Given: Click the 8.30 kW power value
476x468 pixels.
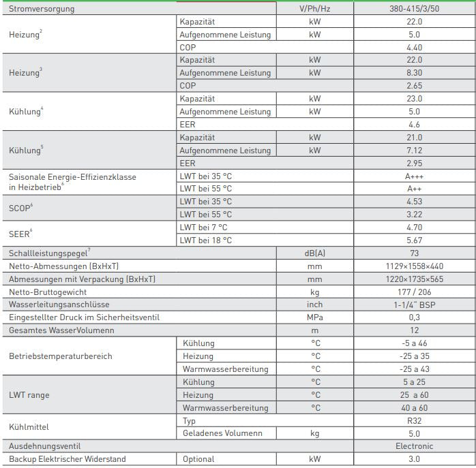Looking at the screenshot, I should coord(414,73).
